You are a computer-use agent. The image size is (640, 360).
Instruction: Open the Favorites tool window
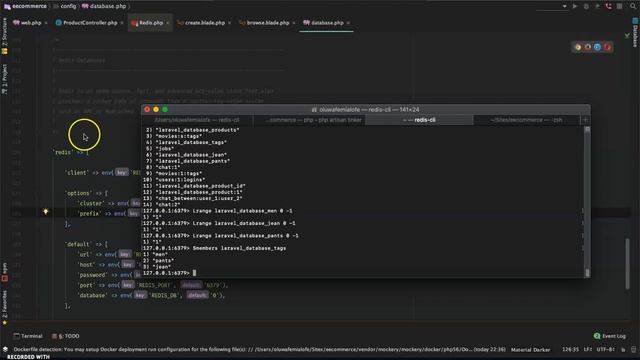[x=4, y=307]
